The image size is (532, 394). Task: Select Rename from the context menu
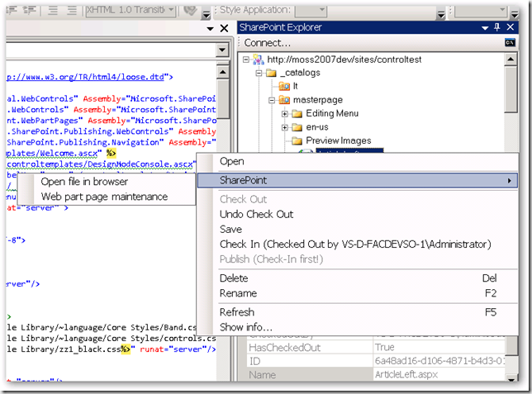[x=358, y=293]
